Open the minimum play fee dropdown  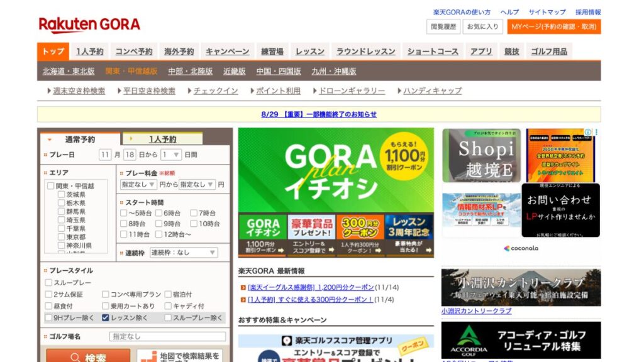click(x=138, y=185)
